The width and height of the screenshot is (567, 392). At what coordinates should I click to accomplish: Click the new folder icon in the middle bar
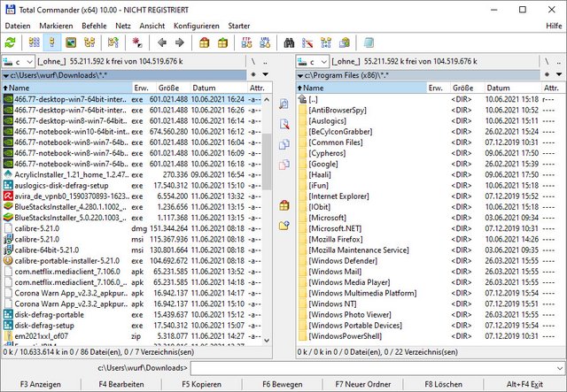(x=284, y=226)
